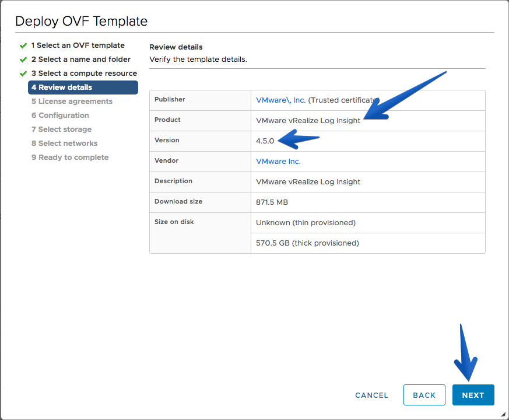Click the green checkmark beside step 3

tap(23, 73)
